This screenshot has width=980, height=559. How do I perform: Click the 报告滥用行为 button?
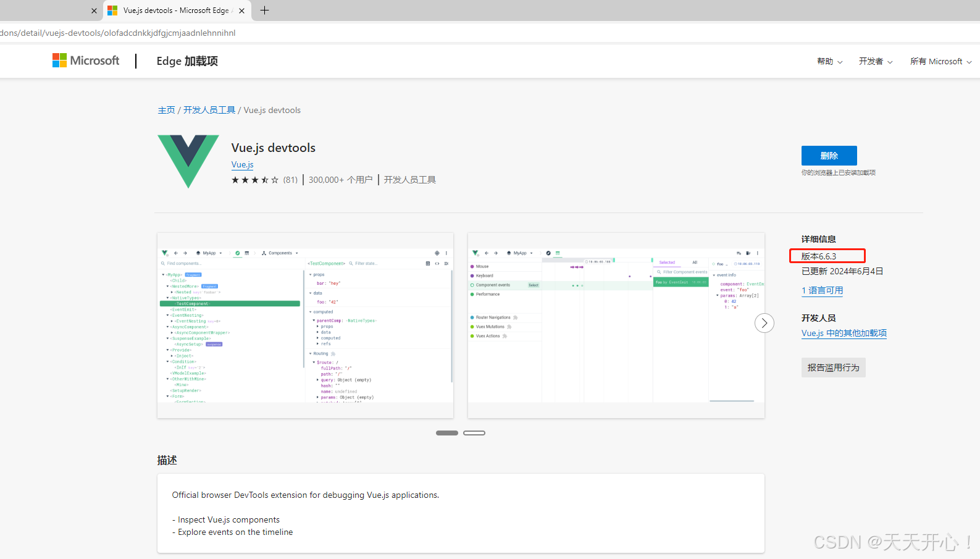(x=833, y=368)
